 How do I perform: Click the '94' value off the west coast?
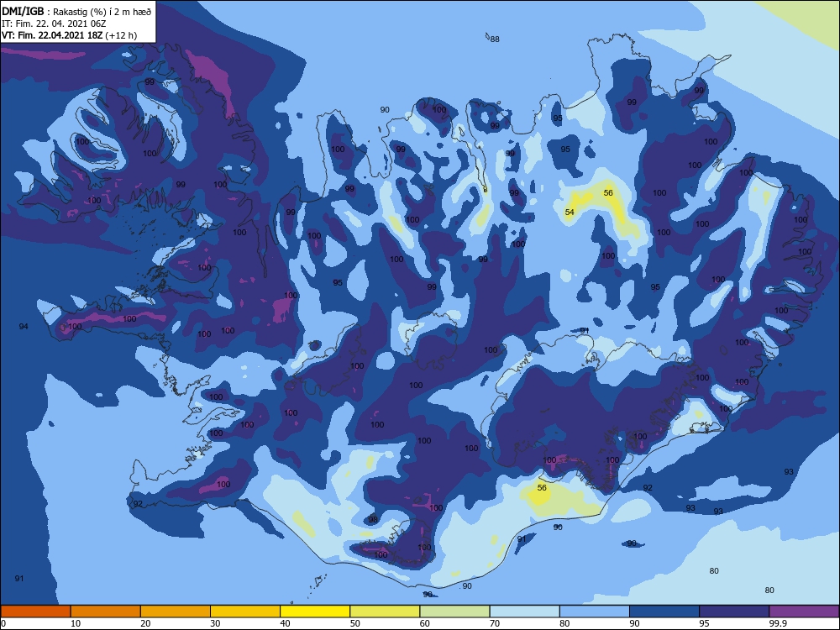coord(23,326)
